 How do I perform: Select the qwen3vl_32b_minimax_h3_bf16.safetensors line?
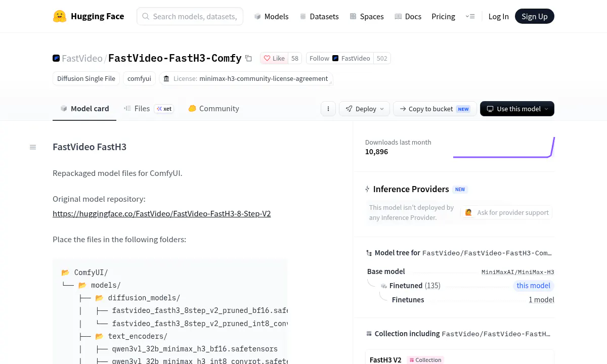[195, 349]
